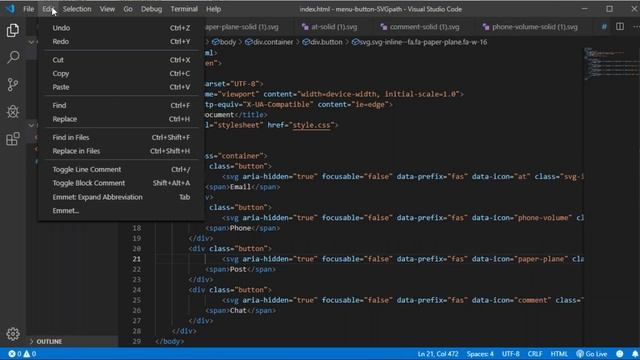This screenshot has width=640, height=360.
Task: Open the File menu
Action: [x=28, y=9]
